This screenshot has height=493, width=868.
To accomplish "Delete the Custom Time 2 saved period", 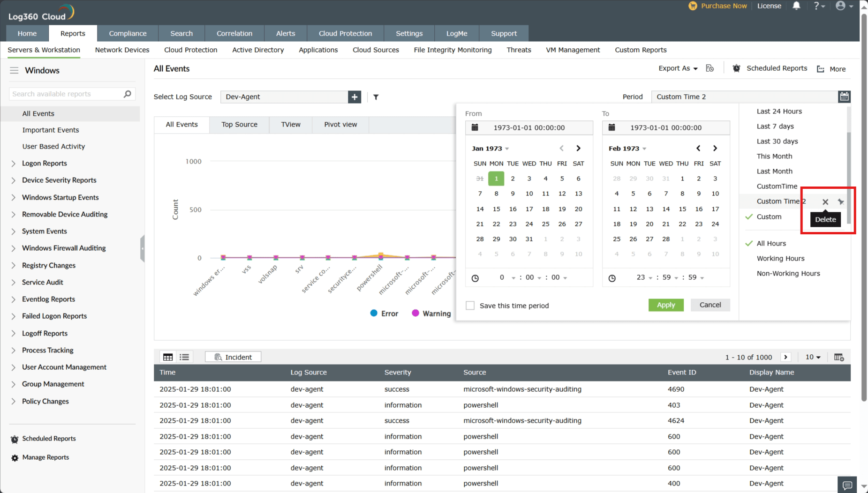I will point(825,202).
